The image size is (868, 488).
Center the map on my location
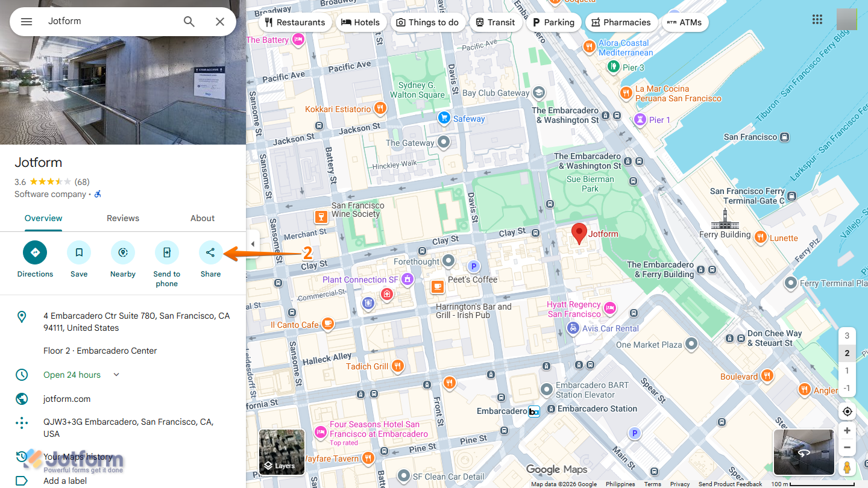(847, 411)
